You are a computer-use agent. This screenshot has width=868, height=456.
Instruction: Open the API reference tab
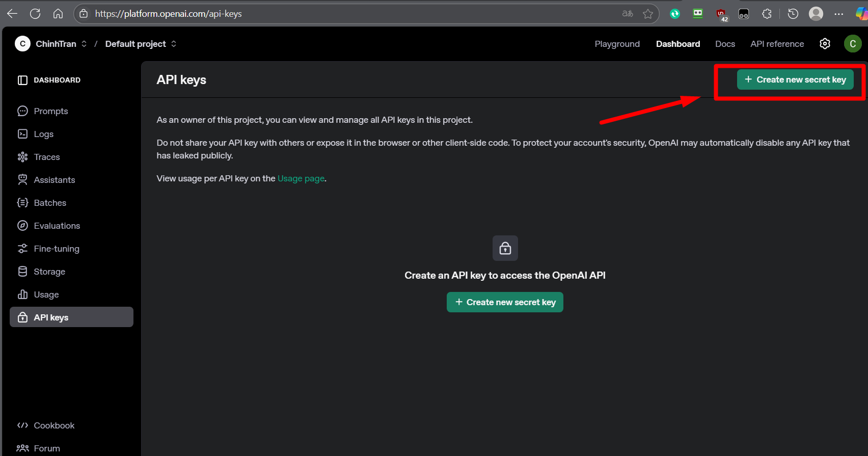pyautogui.click(x=777, y=44)
